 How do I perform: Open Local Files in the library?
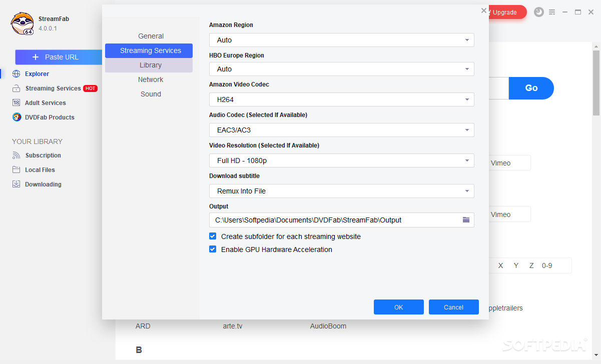[34, 170]
